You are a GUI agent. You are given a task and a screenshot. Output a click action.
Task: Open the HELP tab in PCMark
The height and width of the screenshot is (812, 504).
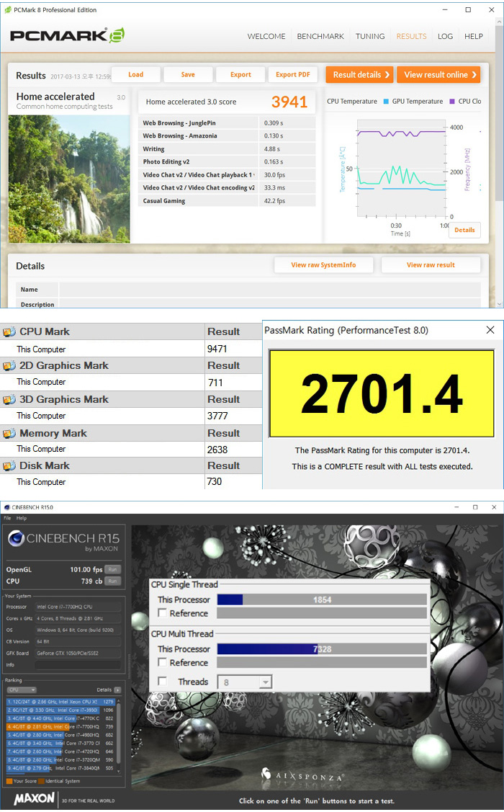(x=474, y=36)
